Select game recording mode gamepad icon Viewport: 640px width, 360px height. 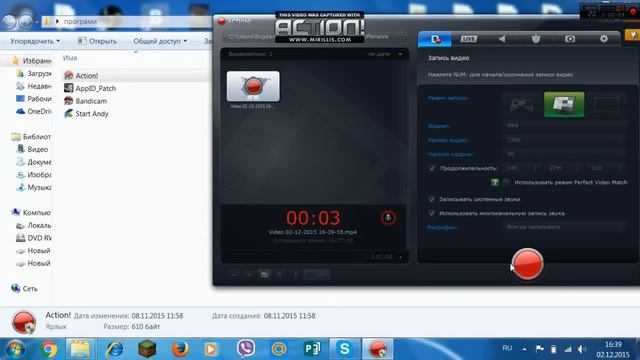point(522,105)
